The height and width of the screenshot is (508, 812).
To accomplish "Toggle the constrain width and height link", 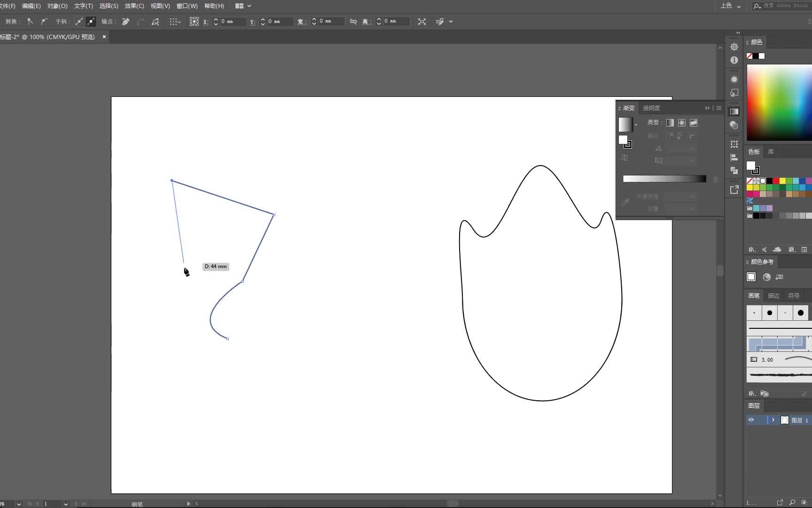I will (x=353, y=22).
